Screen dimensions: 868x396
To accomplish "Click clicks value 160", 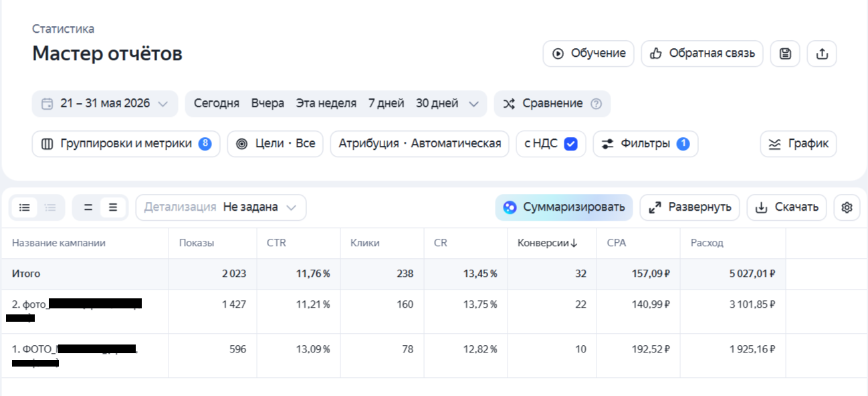I will tap(405, 304).
